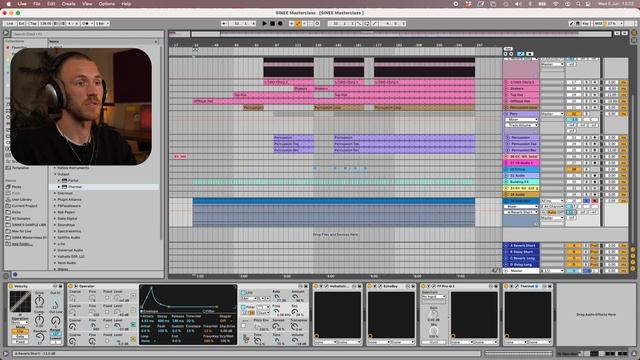Toggle A Reverb Short return activator
Image resolution: width=640 pixels, height=360 pixels.
(x=573, y=246)
